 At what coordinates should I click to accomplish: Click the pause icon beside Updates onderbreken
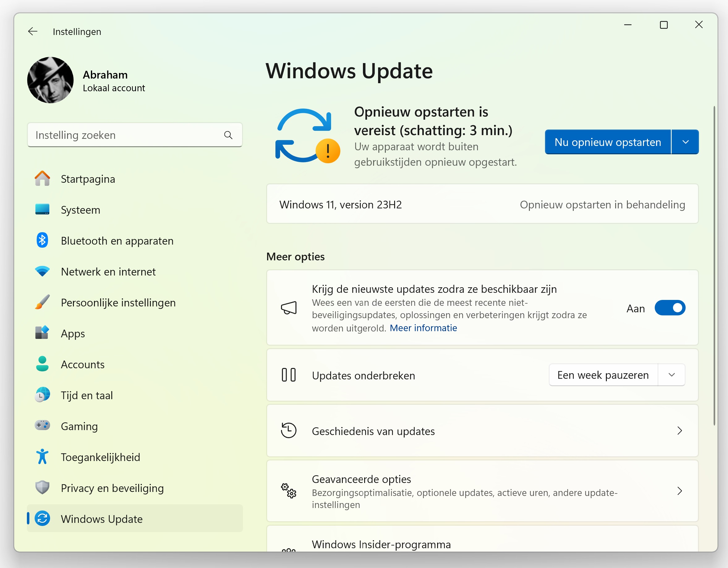[x=289, y=375]
